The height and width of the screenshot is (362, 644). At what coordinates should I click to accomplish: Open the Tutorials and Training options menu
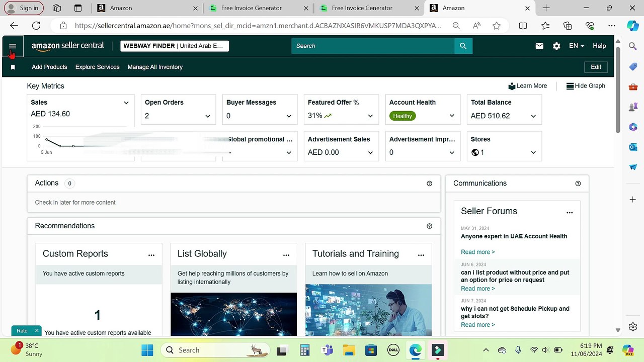click(421, 255)
